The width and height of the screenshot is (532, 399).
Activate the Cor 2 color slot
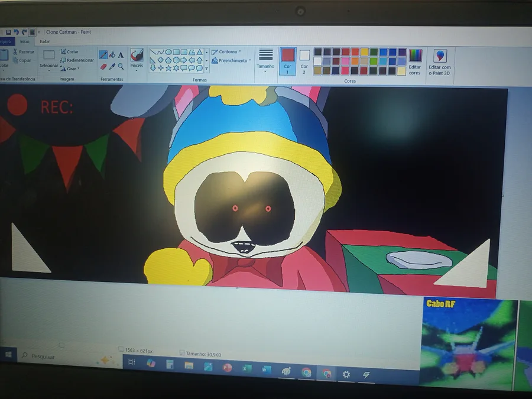pyautogui.click(x=304, y=61)
